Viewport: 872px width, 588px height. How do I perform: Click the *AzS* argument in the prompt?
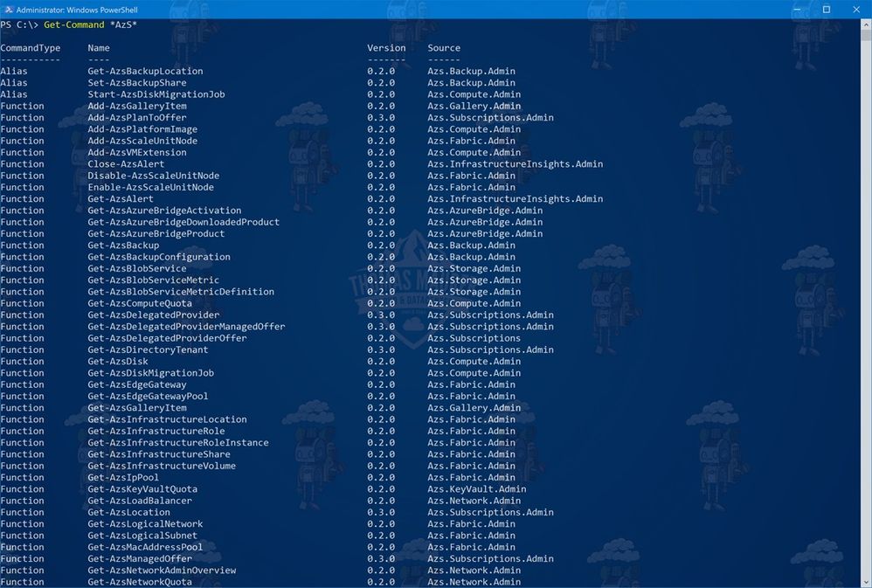pos(123,25)
